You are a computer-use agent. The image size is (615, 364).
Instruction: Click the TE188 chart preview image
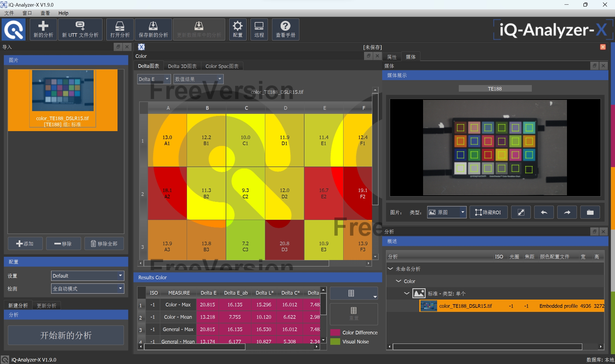coord(495,148)
